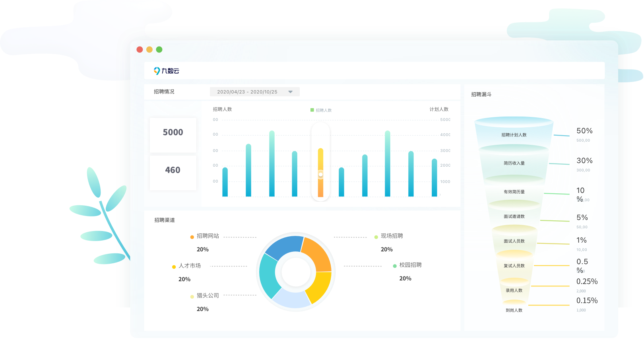644x354 pixels.
Task: Click the pale dot beside 猎头公司
Action: (x=192, y=297)
